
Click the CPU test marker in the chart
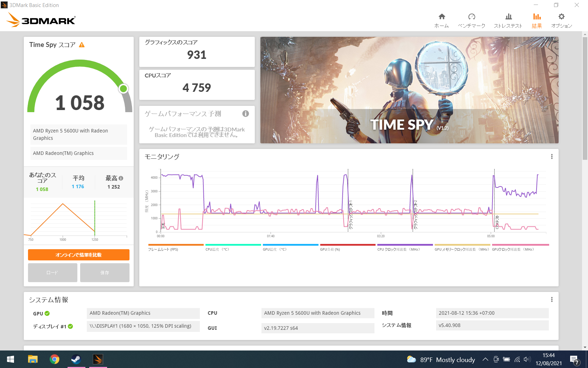click(x=497, y=223)
